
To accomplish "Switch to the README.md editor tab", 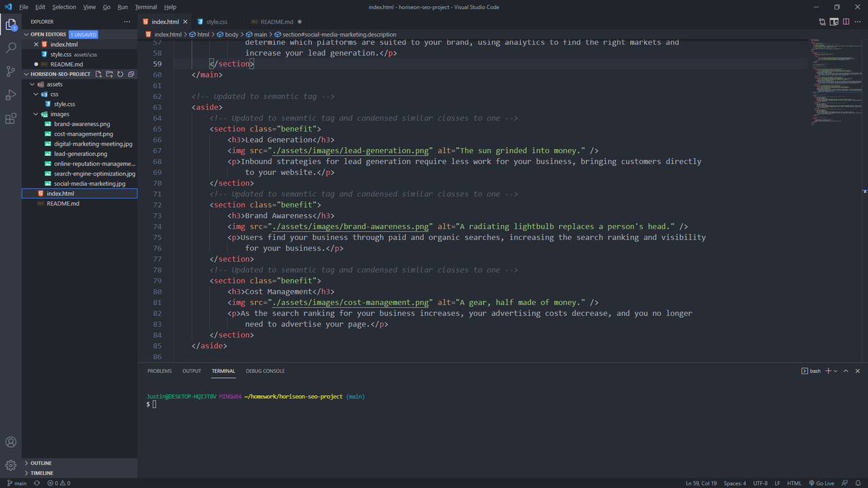I will pyautogui.click(x=277, y=22).
